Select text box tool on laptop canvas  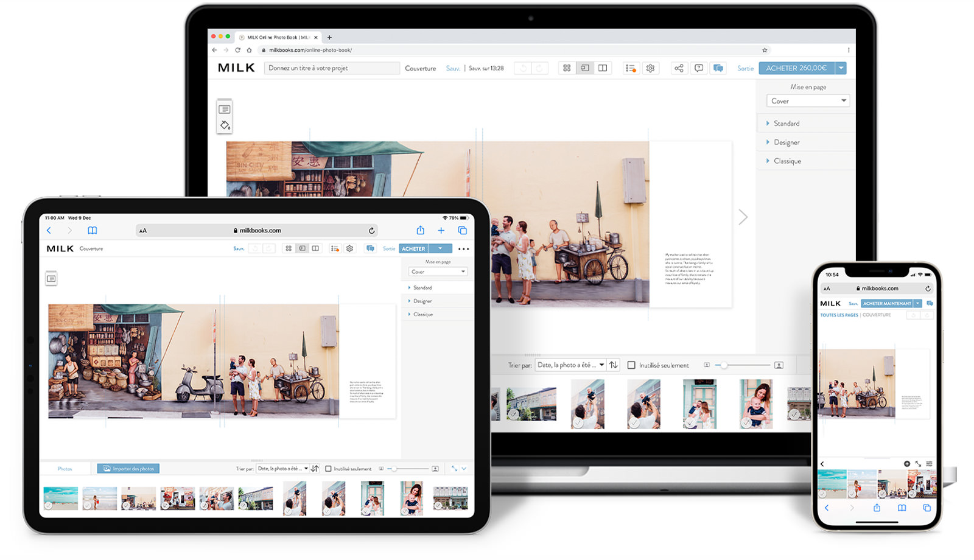225,110
